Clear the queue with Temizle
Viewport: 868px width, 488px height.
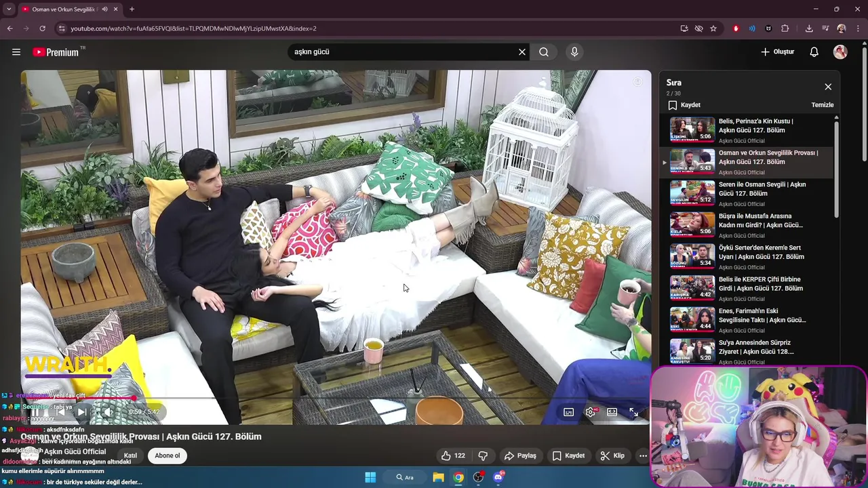pyautogui.click(x=823, y=105)
